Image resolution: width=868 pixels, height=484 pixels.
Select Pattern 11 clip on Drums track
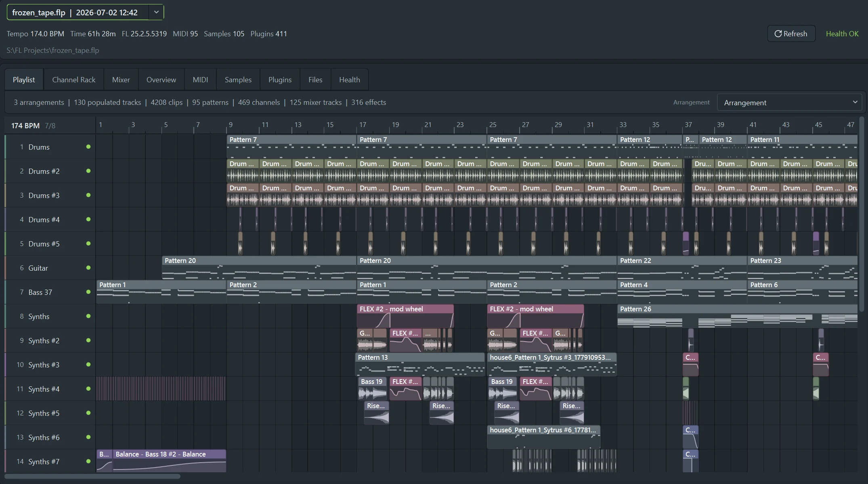802,147
